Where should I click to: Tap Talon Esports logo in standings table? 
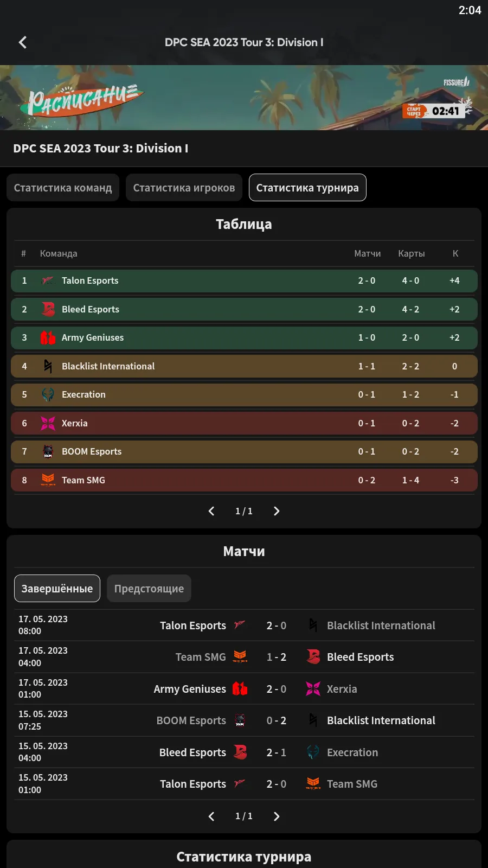tap(48, 280)
